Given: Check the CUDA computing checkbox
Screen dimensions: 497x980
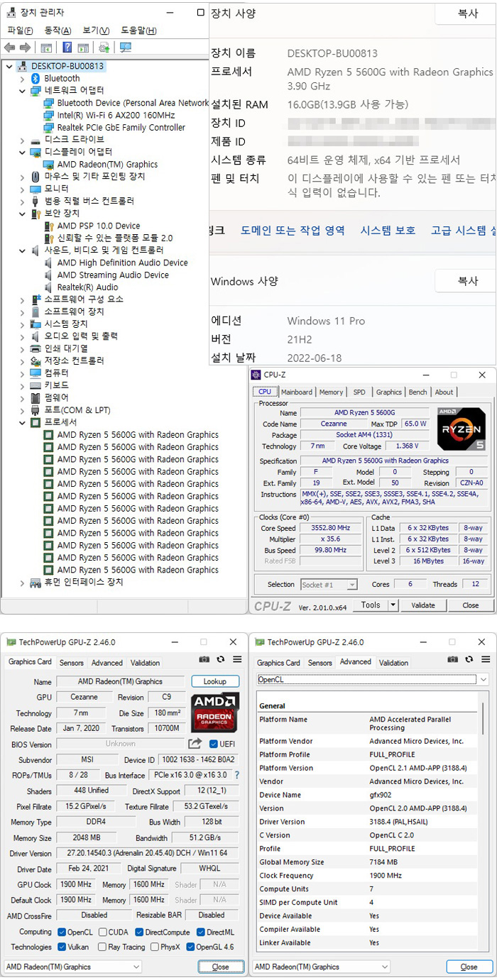Looking at the screenshot, I should (x=103, y=932).
